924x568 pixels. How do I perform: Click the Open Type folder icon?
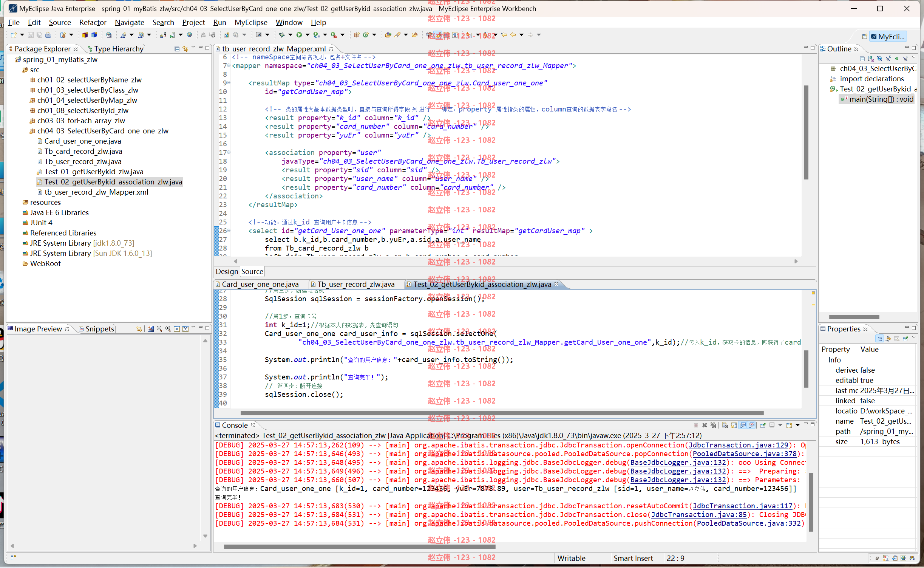tap(388, 35)
